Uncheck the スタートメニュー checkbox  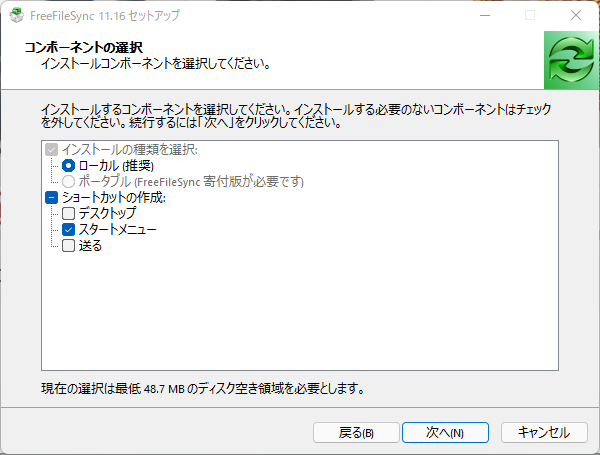coord(68,230)
